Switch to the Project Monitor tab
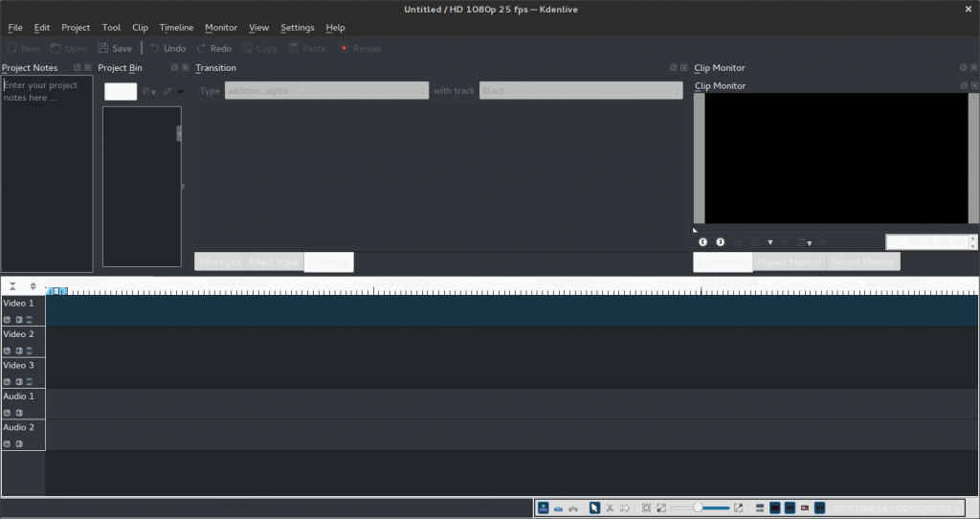Image resolution: width=980 pixels, height=519 pixels. 789,262
